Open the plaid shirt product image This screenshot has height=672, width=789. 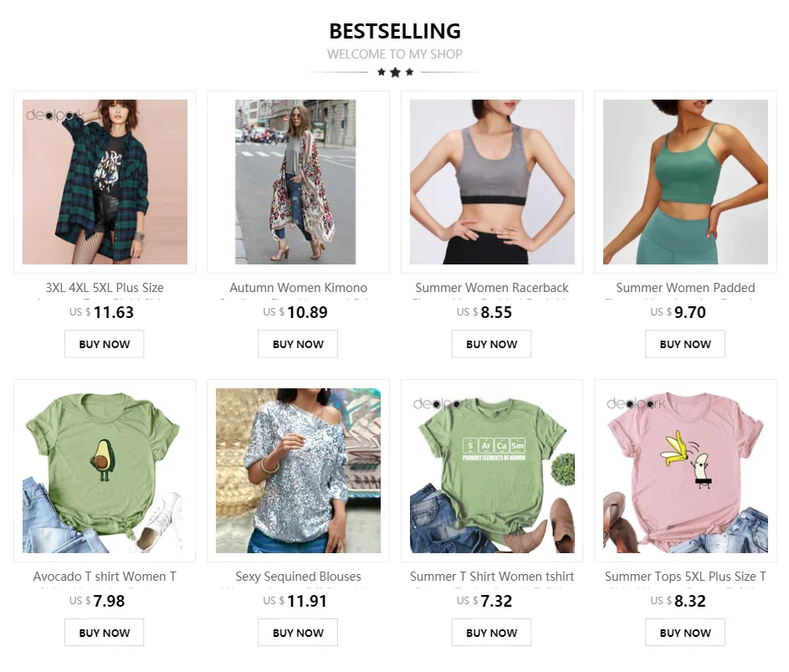click(x=105, y=182)
